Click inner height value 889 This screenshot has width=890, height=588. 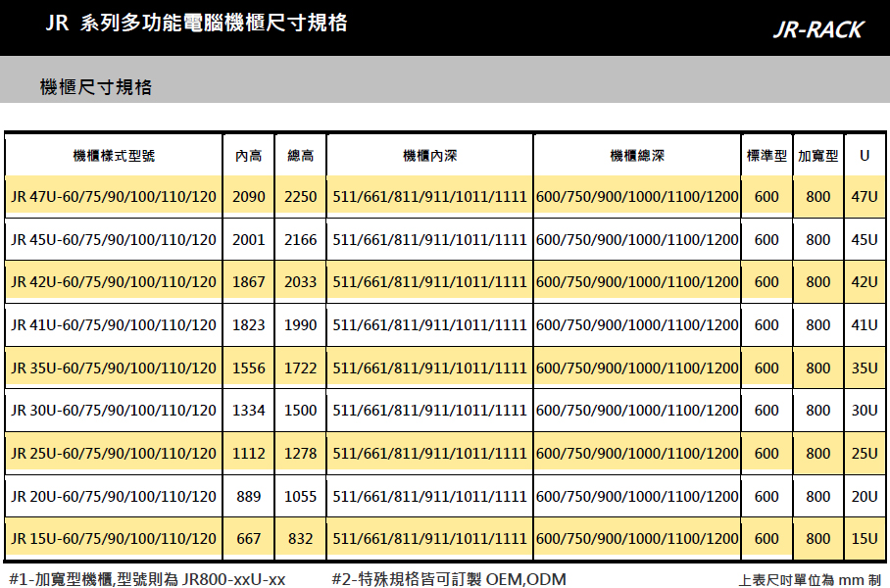249,496
